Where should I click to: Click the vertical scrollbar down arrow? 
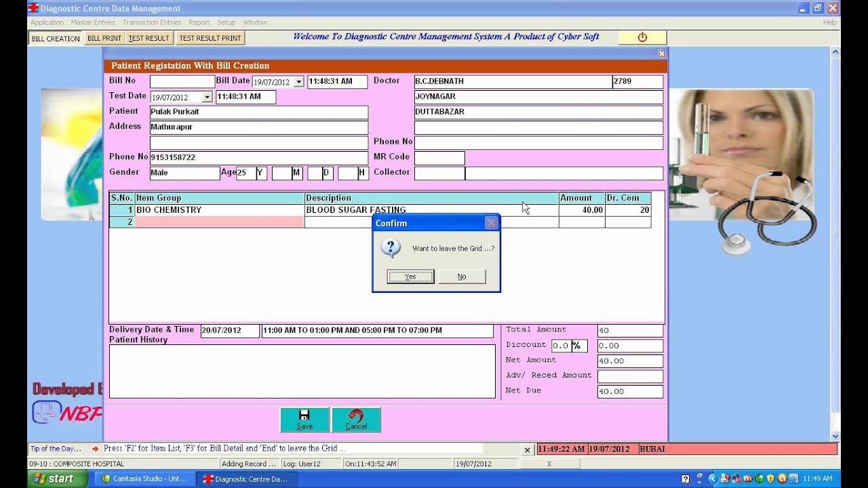pos(835,436)
